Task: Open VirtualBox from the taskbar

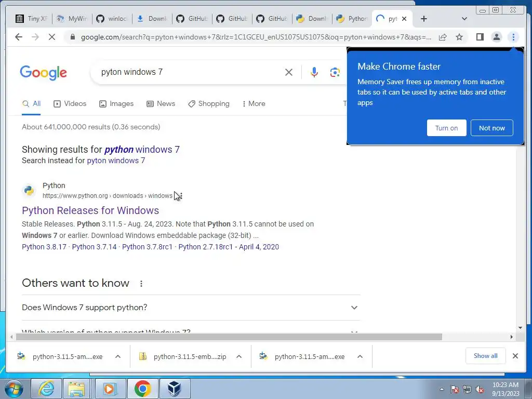Action: [175, 389]
